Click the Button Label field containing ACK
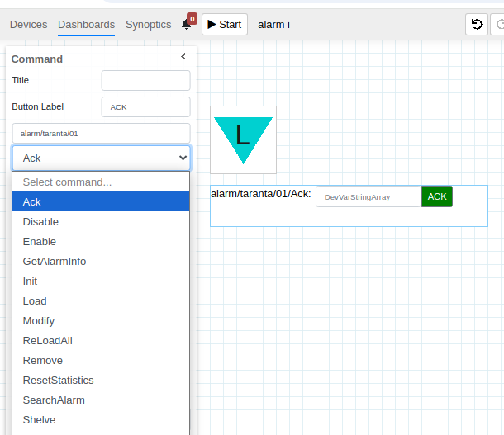Screen dimensions: 504x435 (x=146, y=107)
